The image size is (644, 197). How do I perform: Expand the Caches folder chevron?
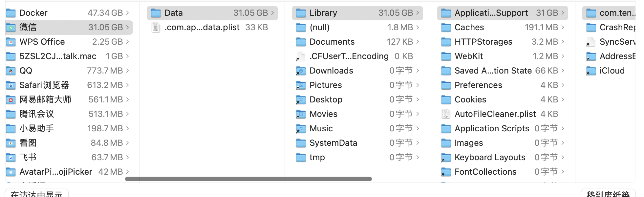[x=563, y=27]
